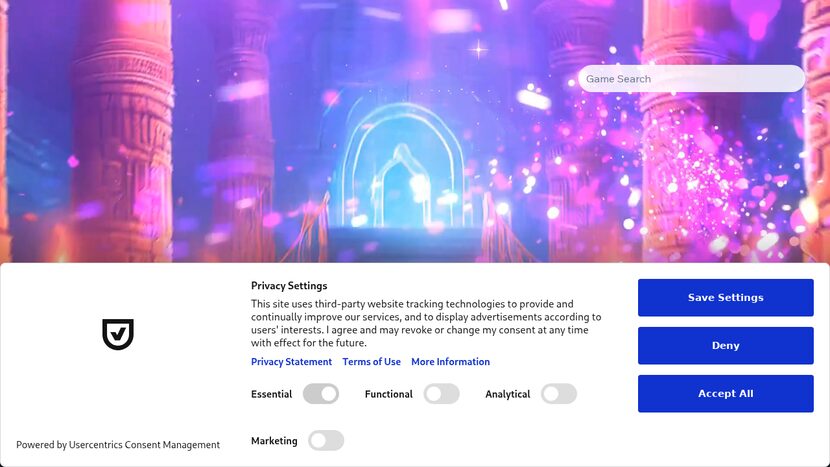Click the Powered by Usercentrics text
The image size is (830, 467).
tap(118, 445)
